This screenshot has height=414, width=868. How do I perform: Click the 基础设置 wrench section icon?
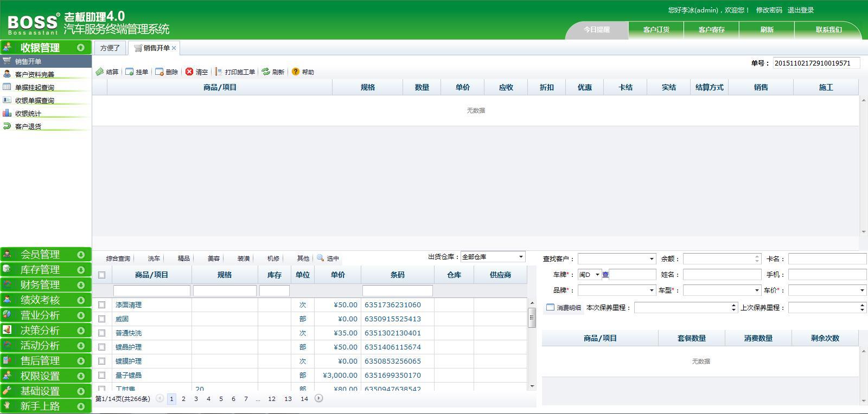[8, 391]
